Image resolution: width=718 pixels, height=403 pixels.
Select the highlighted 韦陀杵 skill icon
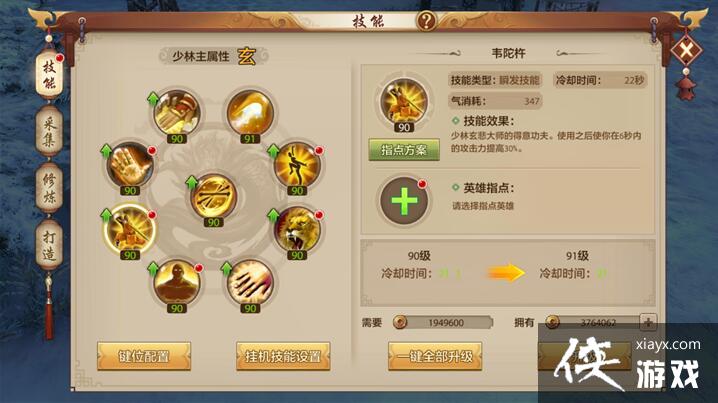point(130,229)
